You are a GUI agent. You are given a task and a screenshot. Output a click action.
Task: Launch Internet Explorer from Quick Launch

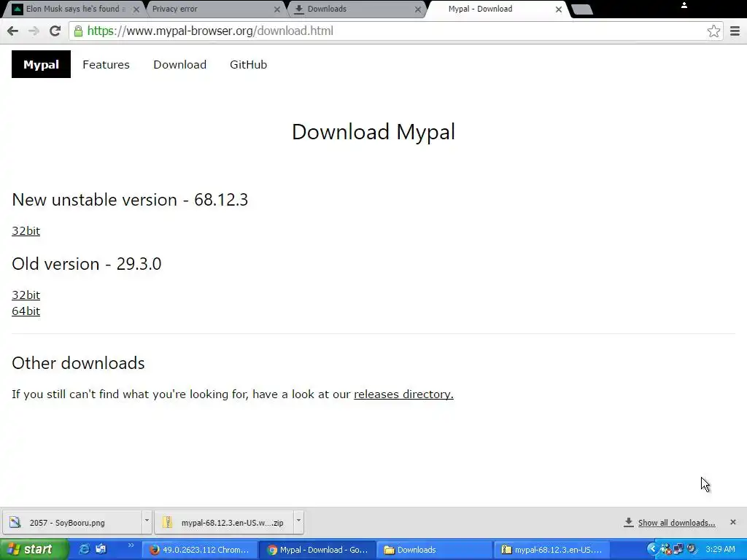(84, 550)
